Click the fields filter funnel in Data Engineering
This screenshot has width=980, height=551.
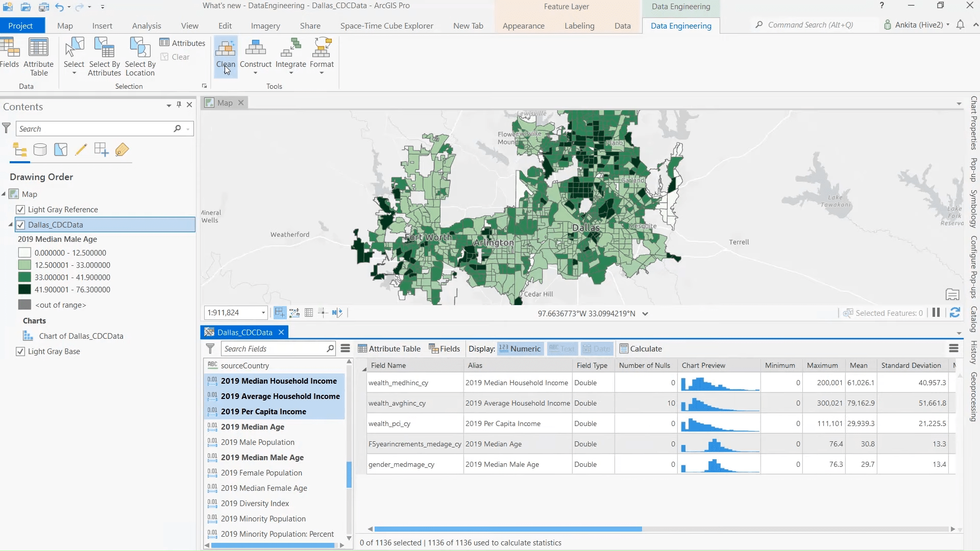click(210, 348)
